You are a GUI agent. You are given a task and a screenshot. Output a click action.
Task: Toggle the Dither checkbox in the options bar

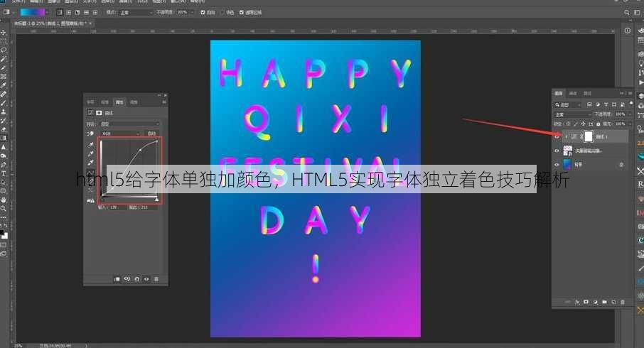[x=222, y=13]
